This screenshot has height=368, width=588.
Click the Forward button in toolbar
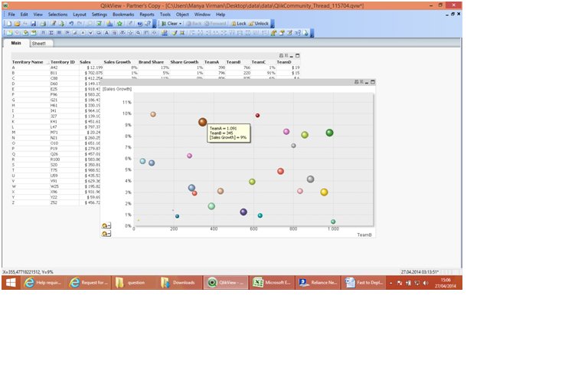point(215,23)
